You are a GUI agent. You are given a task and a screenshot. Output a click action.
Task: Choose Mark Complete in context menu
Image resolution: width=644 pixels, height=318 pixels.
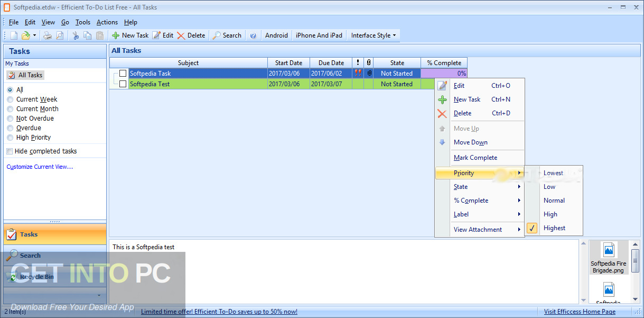tap(480, 158)
